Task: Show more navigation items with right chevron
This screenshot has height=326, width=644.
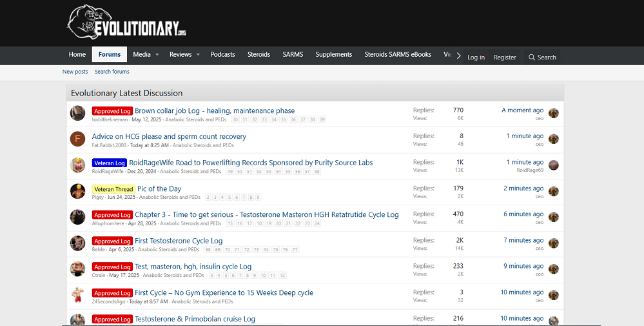Action: [x=459, y=56]
